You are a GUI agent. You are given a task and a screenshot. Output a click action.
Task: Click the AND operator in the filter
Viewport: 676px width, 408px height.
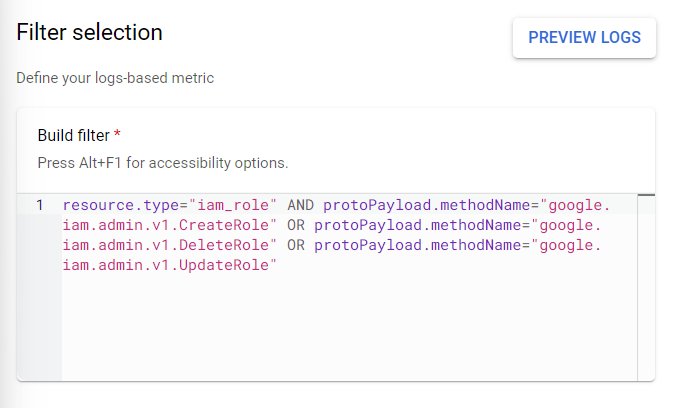pyautogui.click(x=300, y=205)
